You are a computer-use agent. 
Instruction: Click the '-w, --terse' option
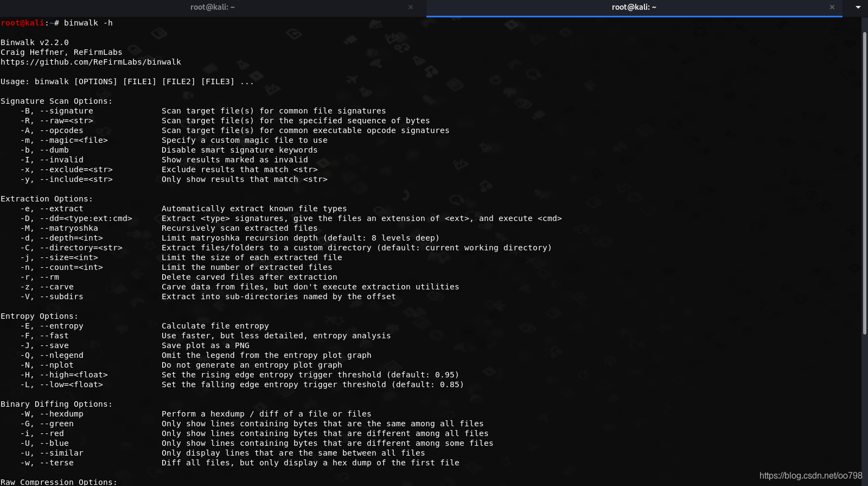click(x=47, y=463)
